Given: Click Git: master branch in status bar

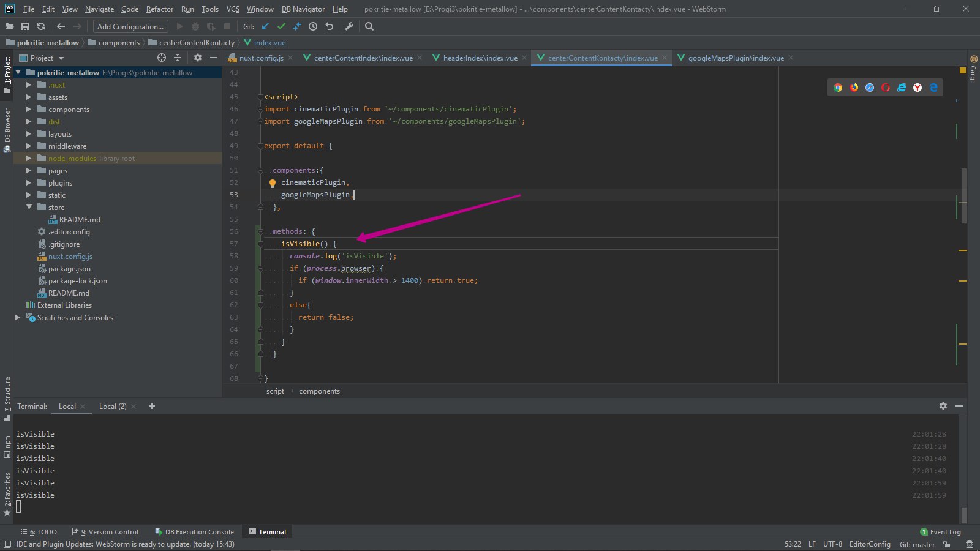Looking at the screenshot, I should [917, 544].
